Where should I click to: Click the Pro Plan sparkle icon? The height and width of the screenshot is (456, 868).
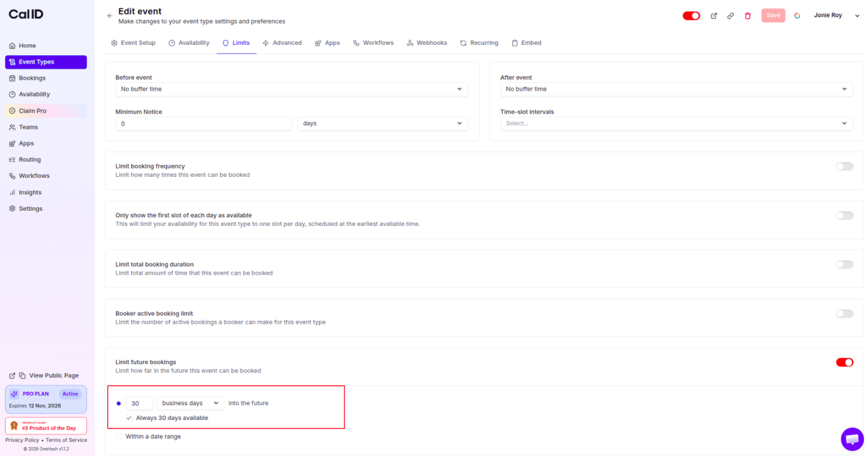tap(15, 394)
